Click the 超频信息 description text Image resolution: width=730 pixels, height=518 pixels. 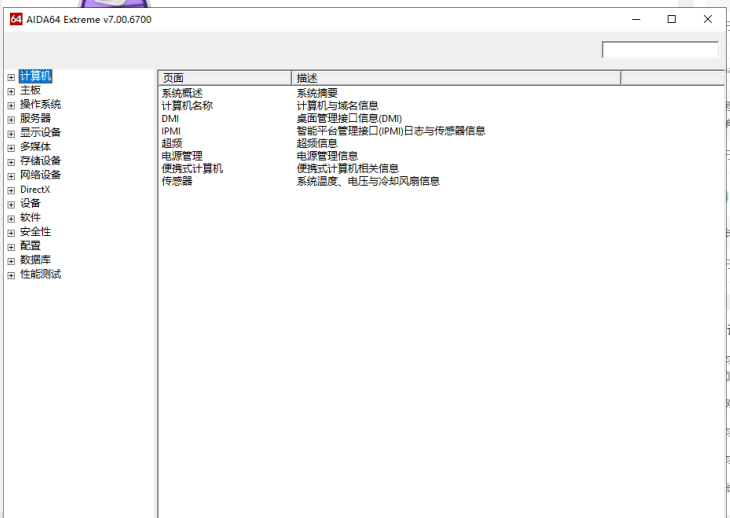point(317,143)
